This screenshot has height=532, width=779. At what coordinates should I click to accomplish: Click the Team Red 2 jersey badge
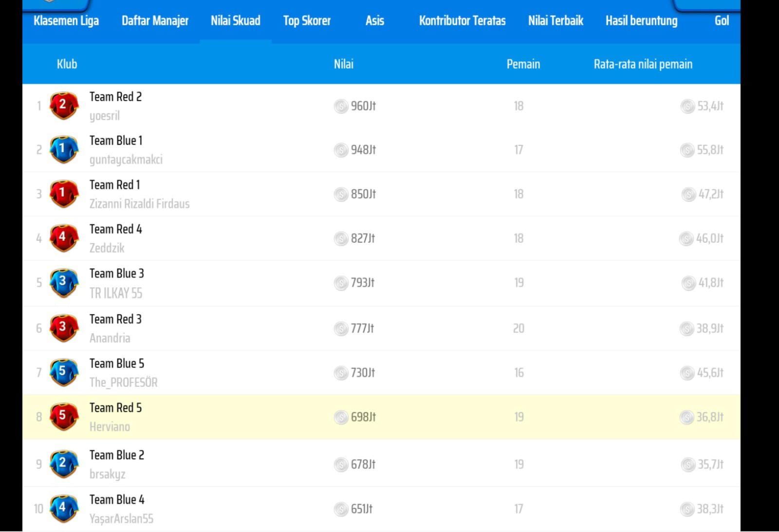point(64,106)
